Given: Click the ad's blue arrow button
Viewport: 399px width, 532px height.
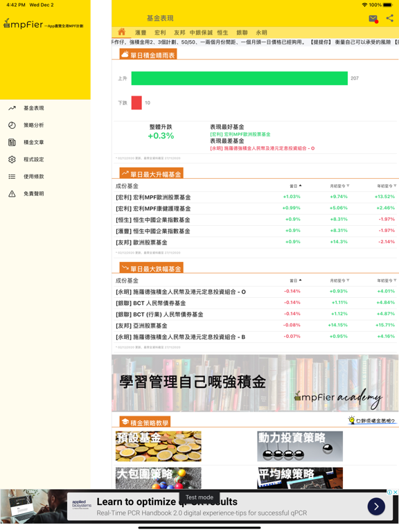Looking at the screenshot, I should click(x=376, y=506).
